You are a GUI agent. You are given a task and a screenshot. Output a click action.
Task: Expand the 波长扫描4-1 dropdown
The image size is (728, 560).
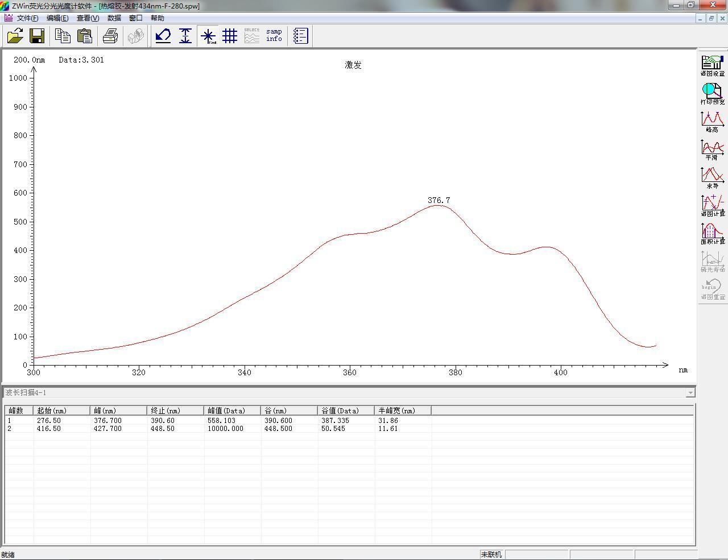690,392
